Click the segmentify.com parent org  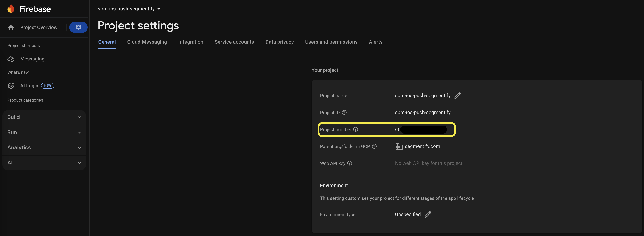pyautogui.click(x=423, y=146)
